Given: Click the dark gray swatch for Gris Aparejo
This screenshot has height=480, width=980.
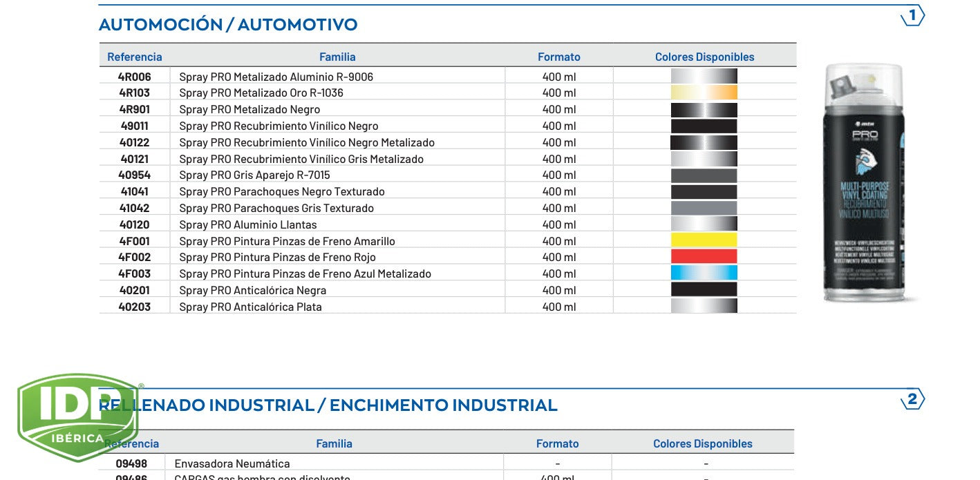Looking at the screenshot, I should [x=704, y=175].
